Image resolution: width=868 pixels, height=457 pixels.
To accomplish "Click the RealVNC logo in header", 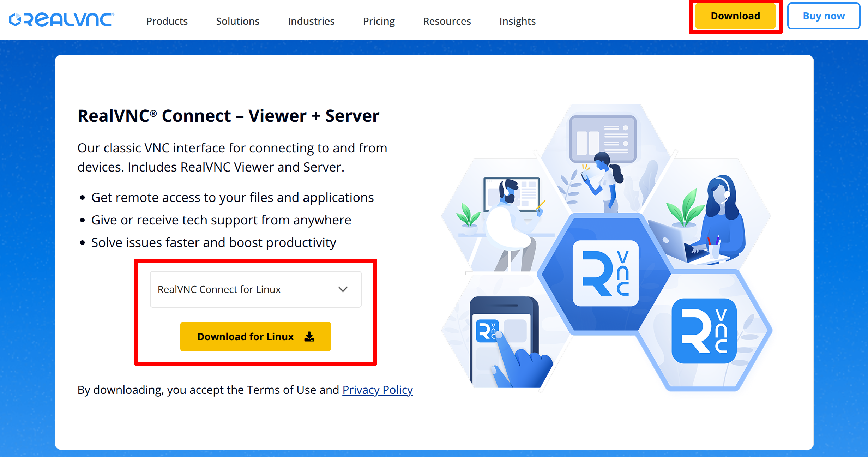I will point(62,20).
